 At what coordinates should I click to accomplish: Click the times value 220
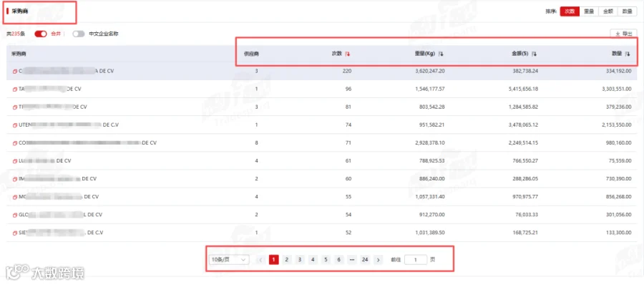348,71
